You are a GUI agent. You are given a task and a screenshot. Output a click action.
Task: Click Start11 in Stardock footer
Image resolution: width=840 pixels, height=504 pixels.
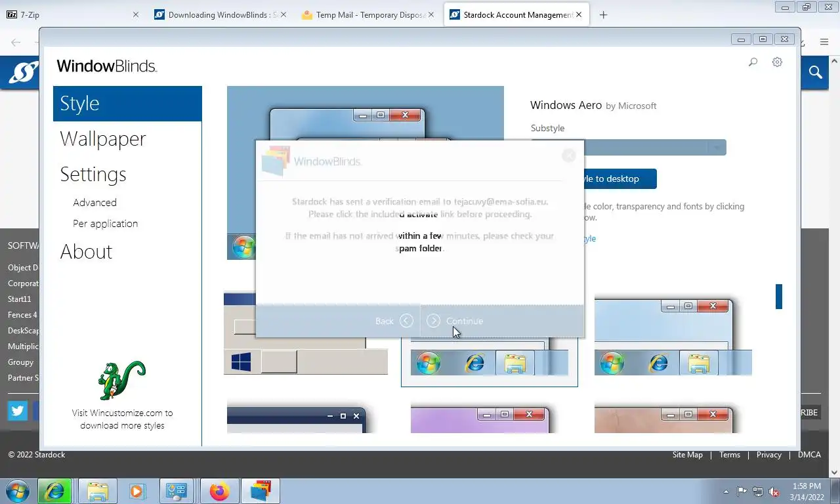[x=20, y=299]
